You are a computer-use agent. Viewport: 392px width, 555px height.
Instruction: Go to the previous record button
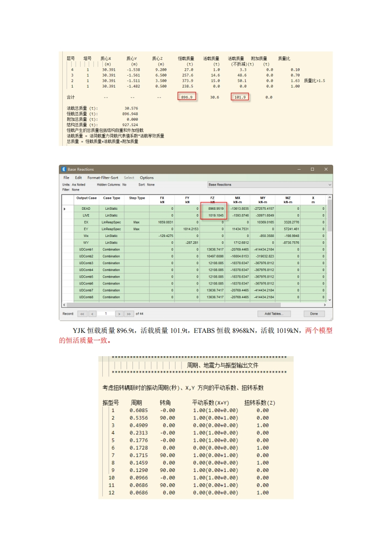click(x=92, y=314)
